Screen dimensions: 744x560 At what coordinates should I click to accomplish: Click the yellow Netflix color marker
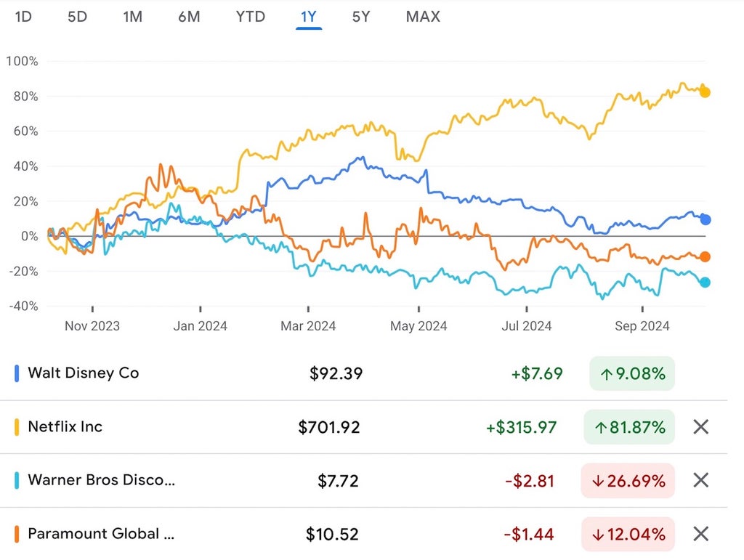(17, 427)
